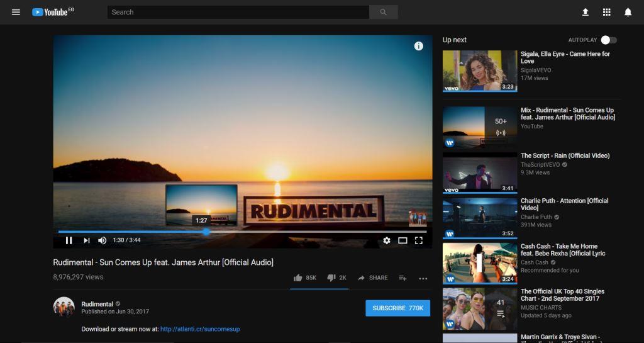
Task: Open the hamburger guide menu
Action: pyautogui.click(x=16, y=13)
